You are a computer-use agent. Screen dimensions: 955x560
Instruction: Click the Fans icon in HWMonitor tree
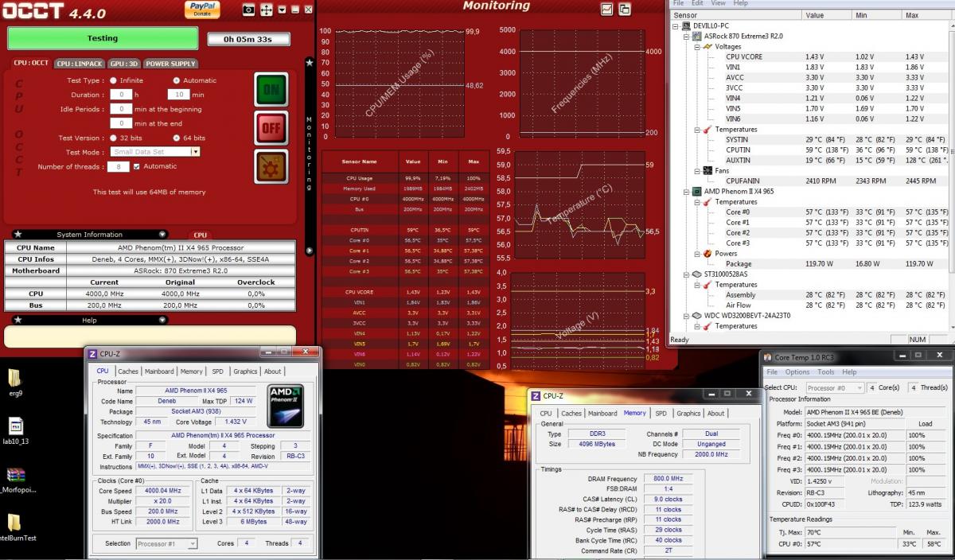click(707, 170)
